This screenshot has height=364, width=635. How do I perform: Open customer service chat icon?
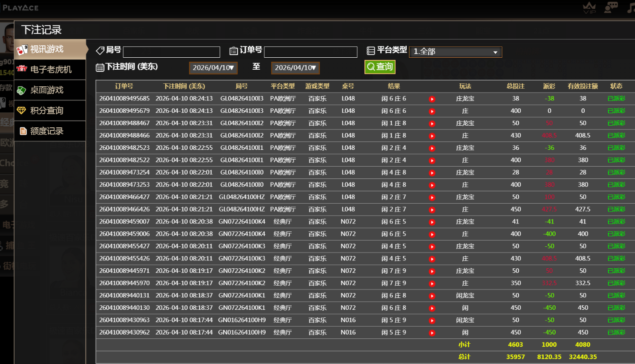pos(610,7)
